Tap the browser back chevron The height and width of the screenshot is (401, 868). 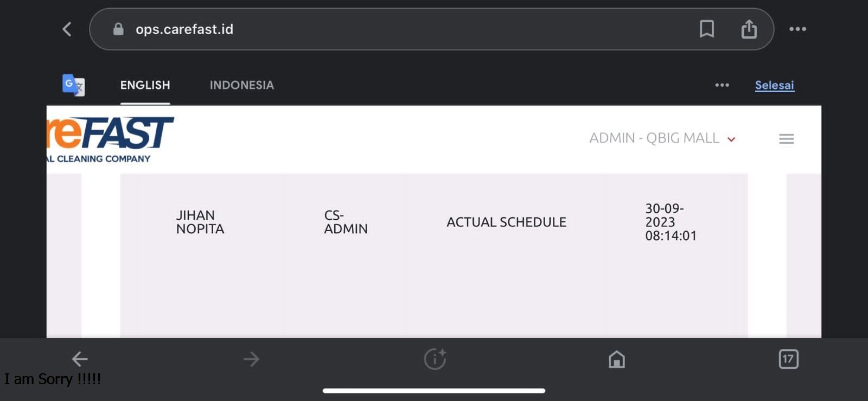pyautogui.click(x=67, y=29)
